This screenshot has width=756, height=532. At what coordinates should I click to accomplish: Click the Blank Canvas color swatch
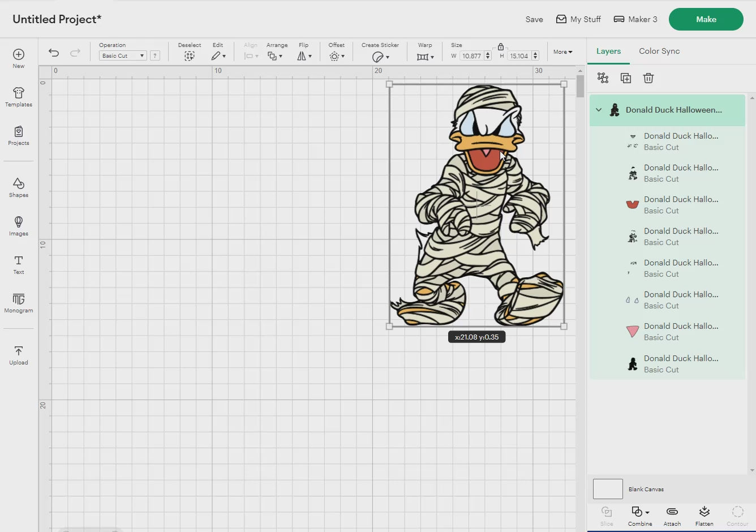(x=608, y=488)
